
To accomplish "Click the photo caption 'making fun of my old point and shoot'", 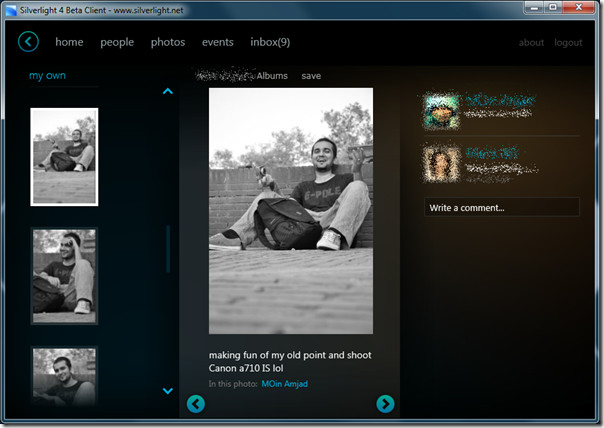I will click(x=290, y=355).
